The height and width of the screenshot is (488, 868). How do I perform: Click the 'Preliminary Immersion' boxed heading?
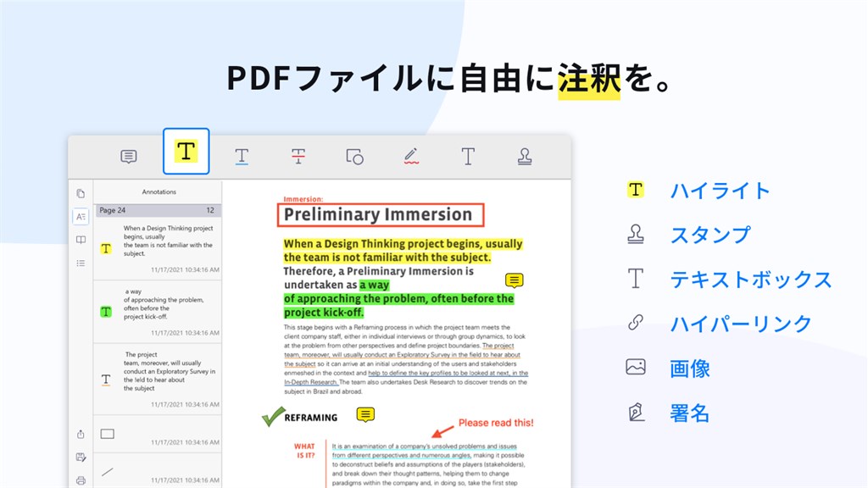(x=381, y=214)
